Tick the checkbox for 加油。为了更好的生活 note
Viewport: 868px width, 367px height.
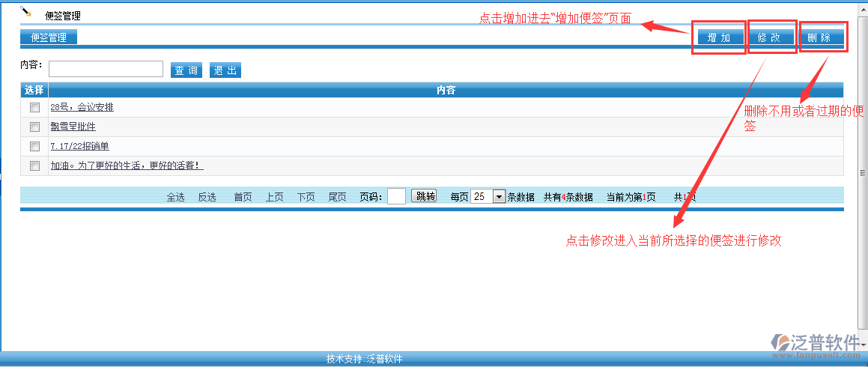(x=35, y=166)
